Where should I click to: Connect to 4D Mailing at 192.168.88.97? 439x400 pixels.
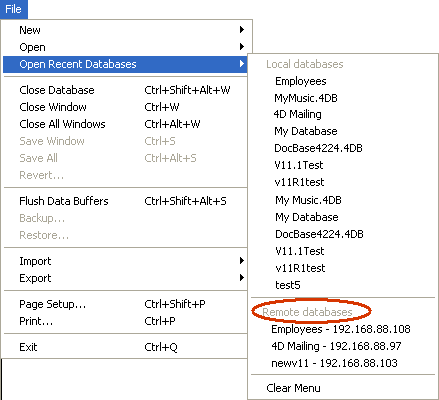(336, 346)
